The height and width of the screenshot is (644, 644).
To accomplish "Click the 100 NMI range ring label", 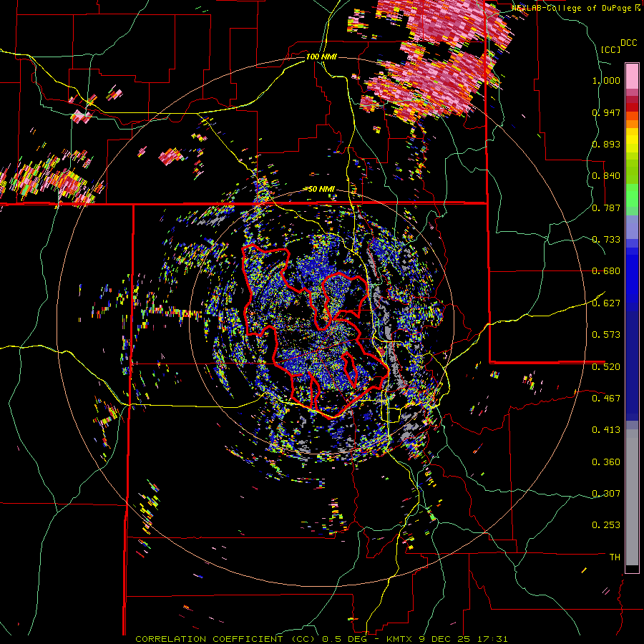I will pyautogui.click(x=321, y=57).
